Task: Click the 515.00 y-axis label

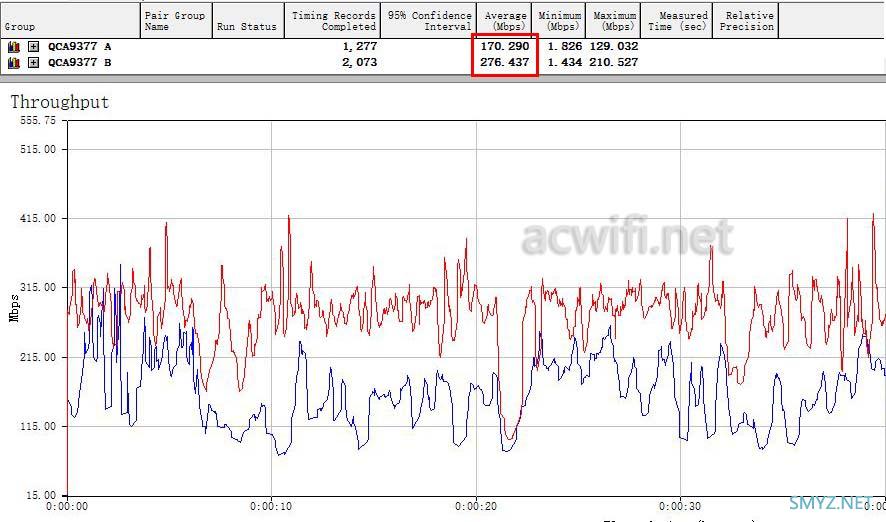Action: coord(38,150)
